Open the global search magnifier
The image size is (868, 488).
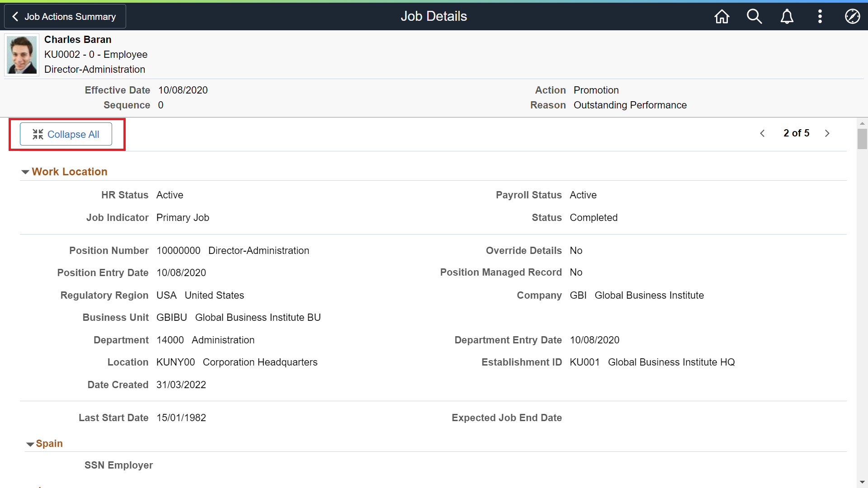(754, 17)
